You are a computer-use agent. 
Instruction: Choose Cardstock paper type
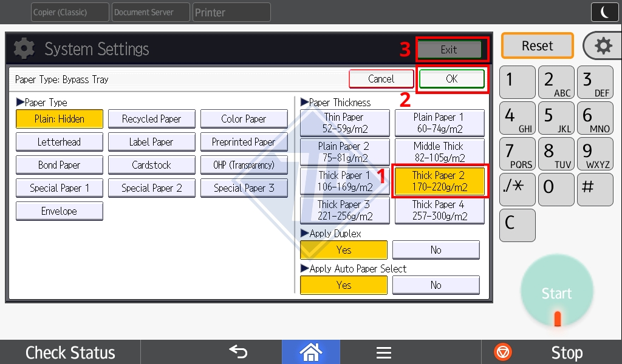(x=152, y=165)
